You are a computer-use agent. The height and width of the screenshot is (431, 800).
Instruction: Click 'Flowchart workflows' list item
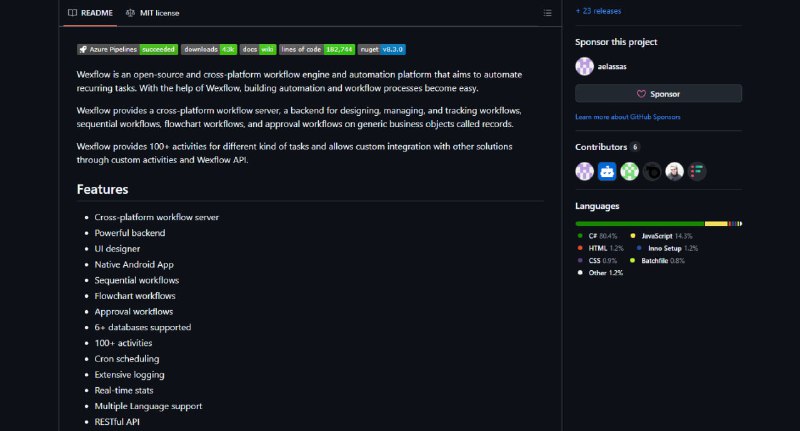(135, 296)
